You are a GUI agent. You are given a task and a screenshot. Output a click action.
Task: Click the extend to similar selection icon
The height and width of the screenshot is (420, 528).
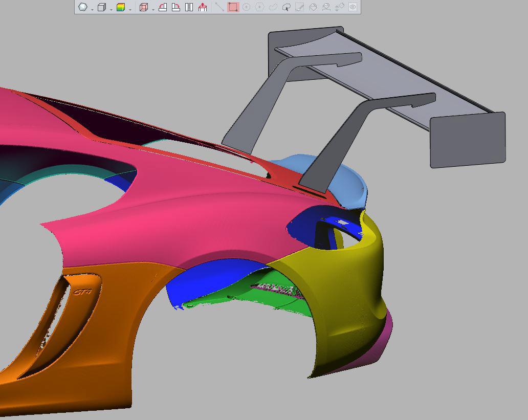(x=326, y=7)
